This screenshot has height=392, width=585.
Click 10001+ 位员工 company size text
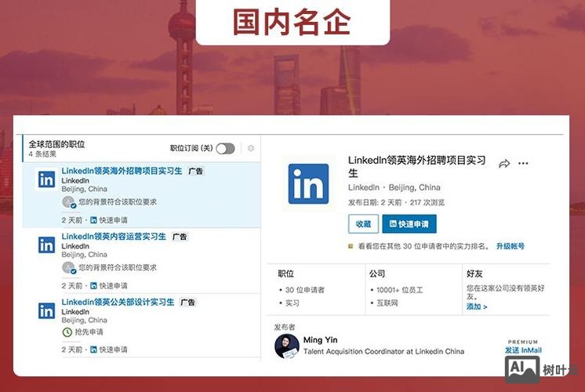(x=400, y=290)
